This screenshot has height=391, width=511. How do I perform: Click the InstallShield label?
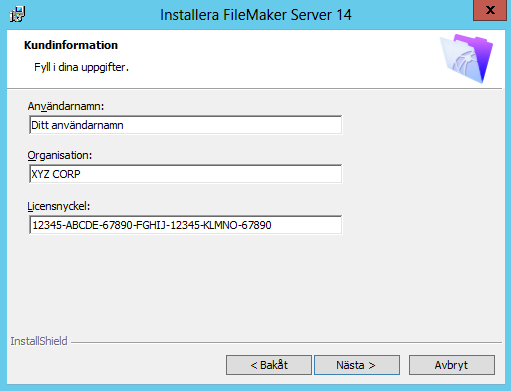(39, 341)
